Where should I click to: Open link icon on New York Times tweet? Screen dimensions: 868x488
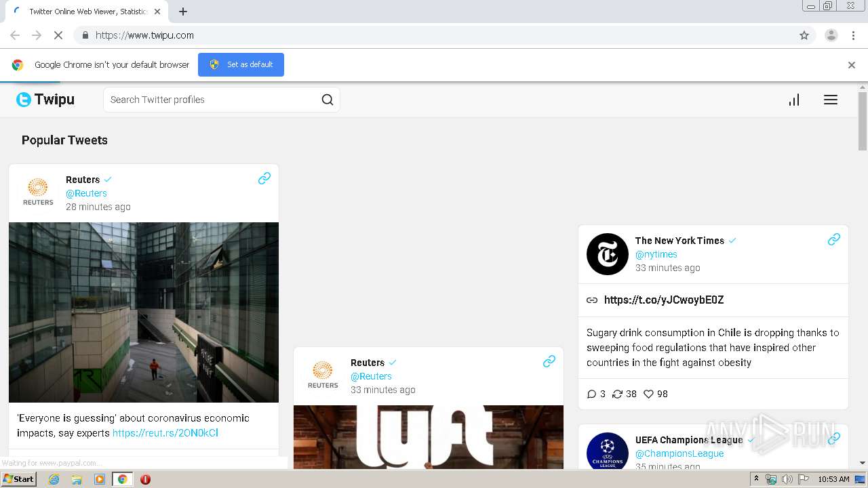[x=834, y=239]
